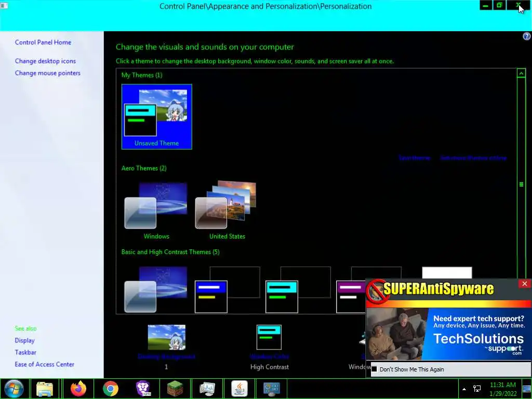532x399 pixels.
Task: Open Firefox from the taskbar
Action: pyautogui.click(x=78, y=389)
